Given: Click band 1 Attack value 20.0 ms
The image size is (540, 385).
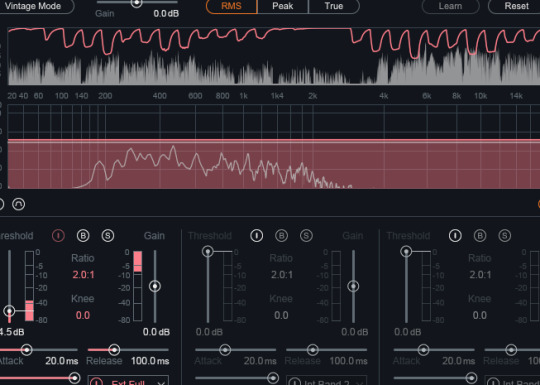Looking at the screenshot, I should point(62,361).
